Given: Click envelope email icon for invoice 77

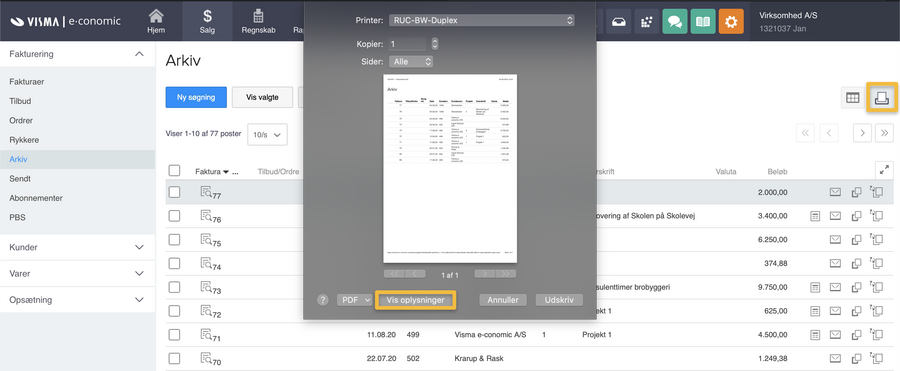Looking at the screenshot, I should coord(835,192).
